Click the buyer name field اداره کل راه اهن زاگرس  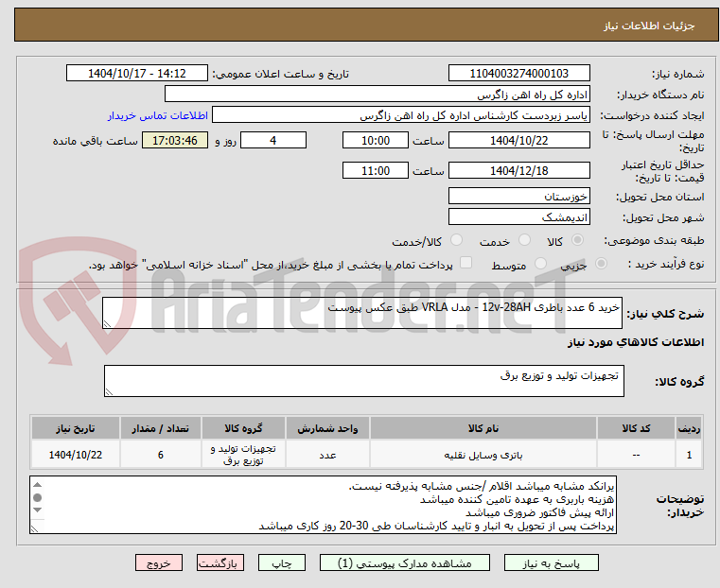point(378,95)
